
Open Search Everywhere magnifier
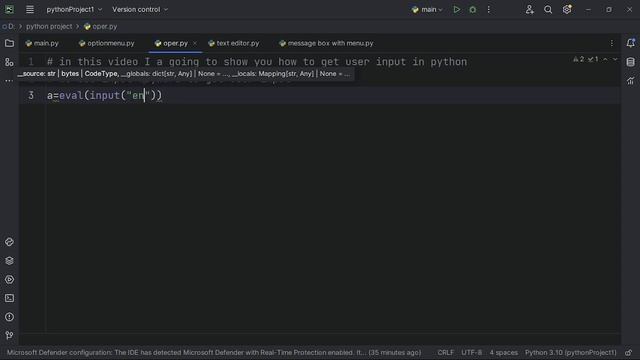click(548, 9)
